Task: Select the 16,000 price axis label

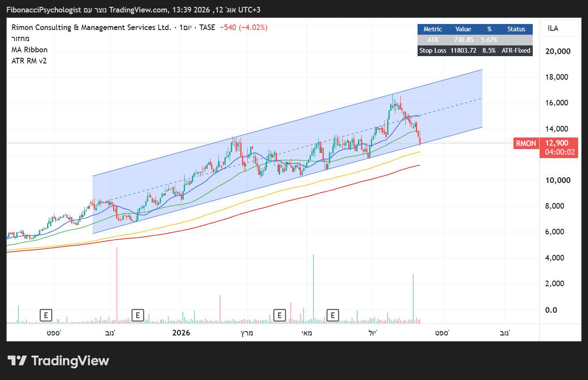Action: coord(557,103)
